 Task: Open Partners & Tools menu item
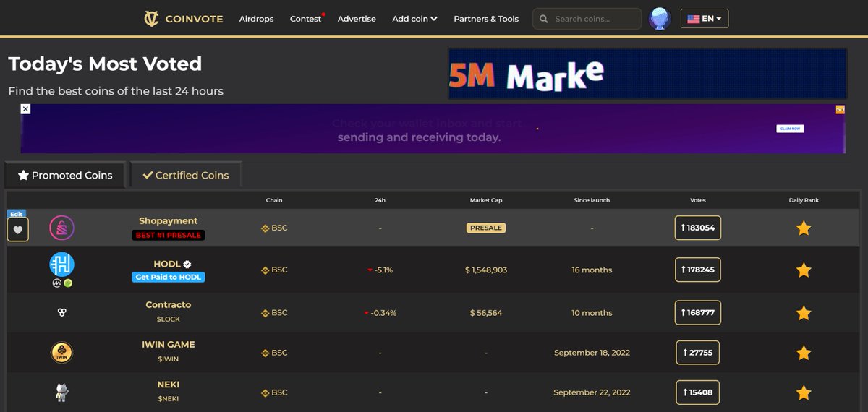point(486,19)
